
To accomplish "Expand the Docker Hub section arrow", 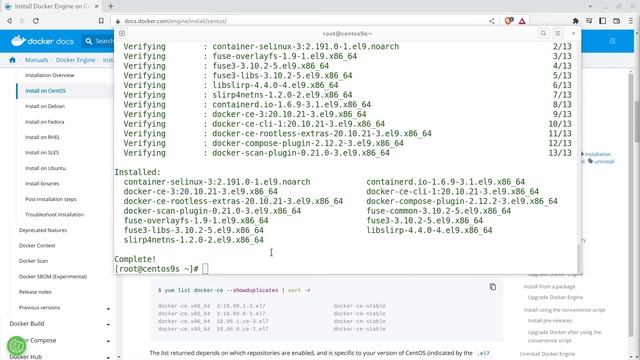I will pyautogui.click(x=108, y=358).
